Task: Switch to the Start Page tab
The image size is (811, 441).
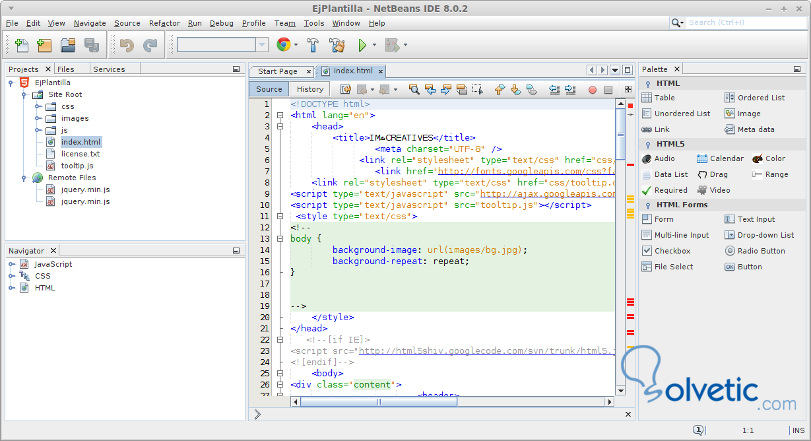Action: [278, 71]
